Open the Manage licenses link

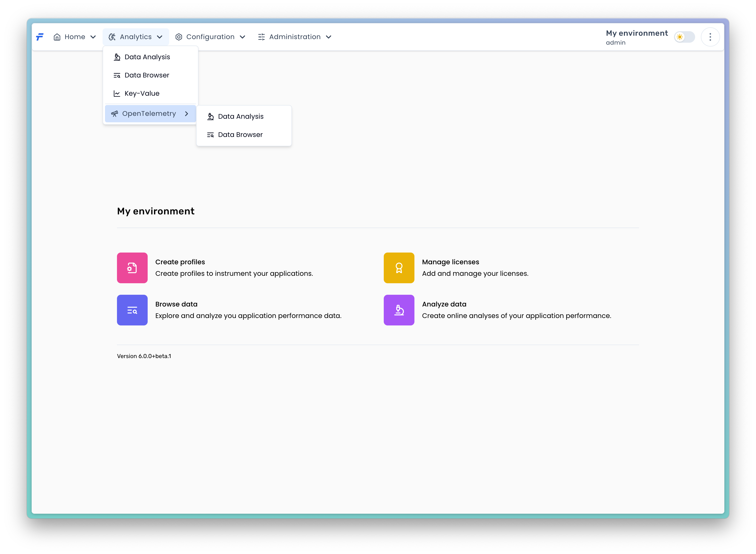(450, 262)
